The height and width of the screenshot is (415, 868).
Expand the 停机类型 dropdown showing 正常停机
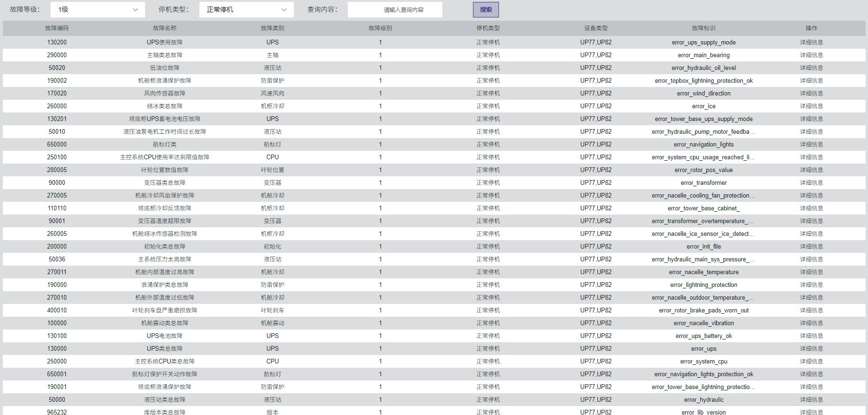pos(246,9)
